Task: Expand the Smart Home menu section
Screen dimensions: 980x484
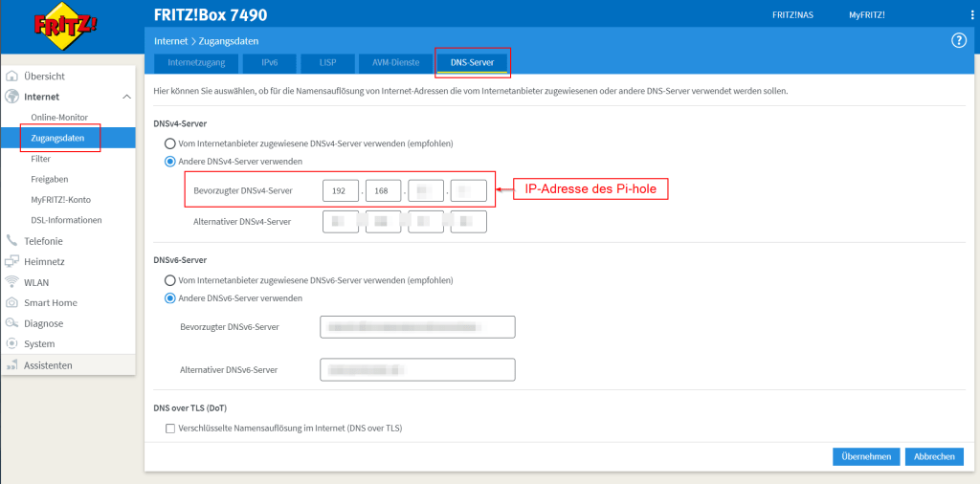Action: click(x=50, y=303)
